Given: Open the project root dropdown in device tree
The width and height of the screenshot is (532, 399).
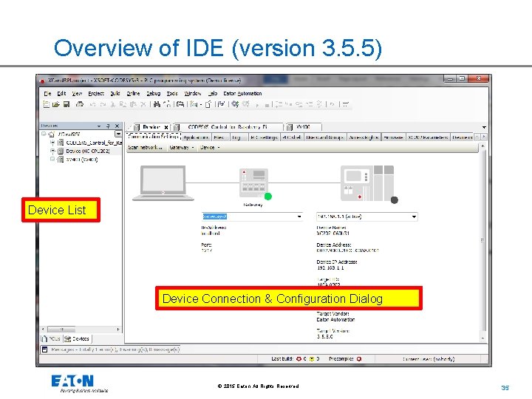Looking at the screenshot, I should (x=118, y=134).
